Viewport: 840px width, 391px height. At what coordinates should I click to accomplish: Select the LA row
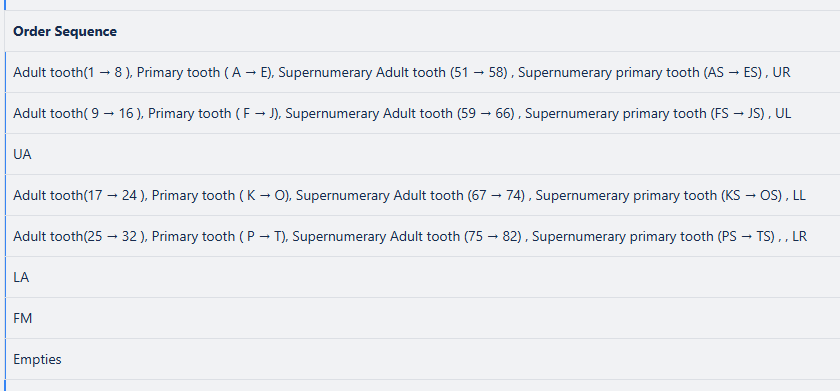point(422,277)
